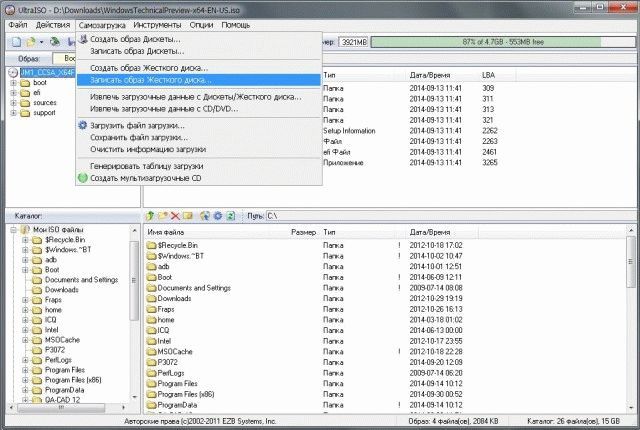Viewport: 640px width, 430px height.
Task: Click the MSOCache folder icon in file list
Action: (152, 352)
